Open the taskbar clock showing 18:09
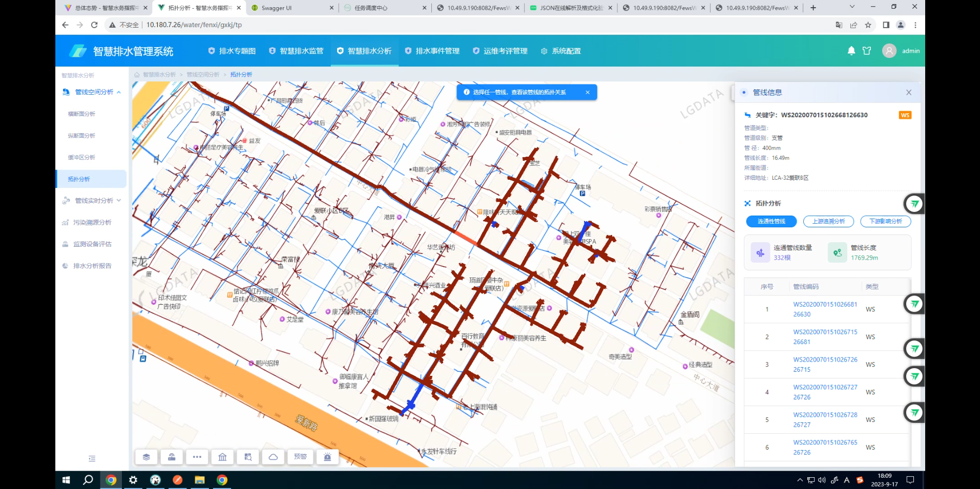 pos(884,480)
